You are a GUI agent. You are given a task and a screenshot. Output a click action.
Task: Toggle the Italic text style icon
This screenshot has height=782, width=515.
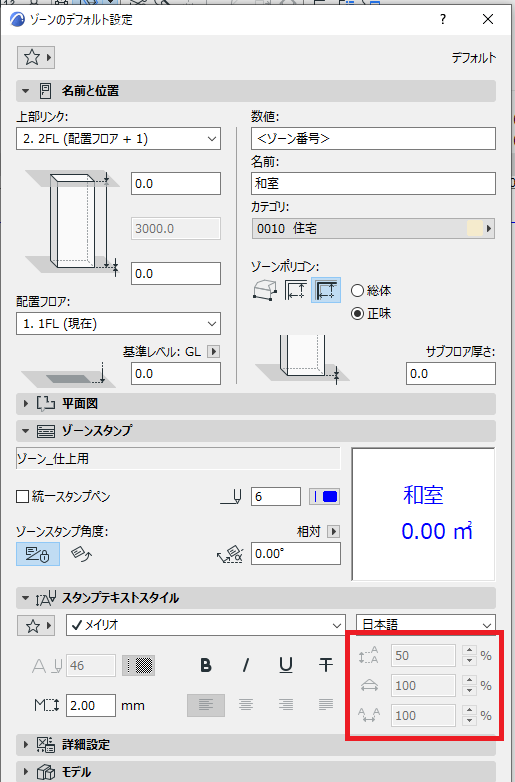click(x=245, y=665)
